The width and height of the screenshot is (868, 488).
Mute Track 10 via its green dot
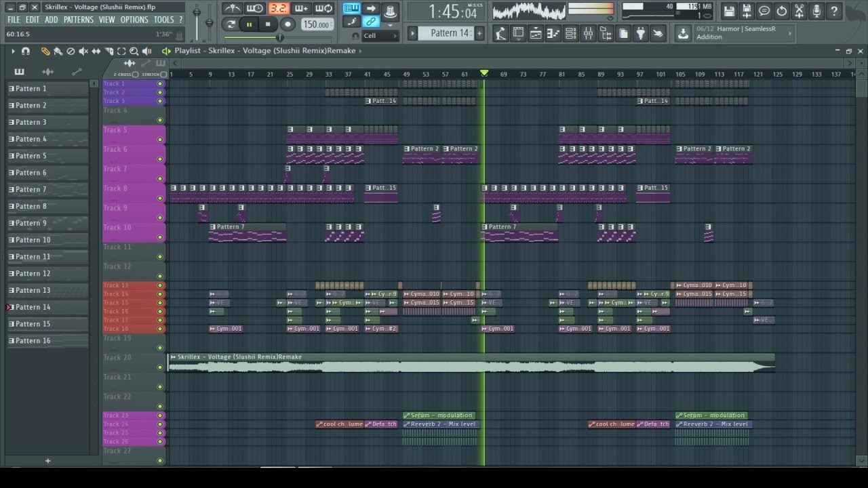click(160, 237)
